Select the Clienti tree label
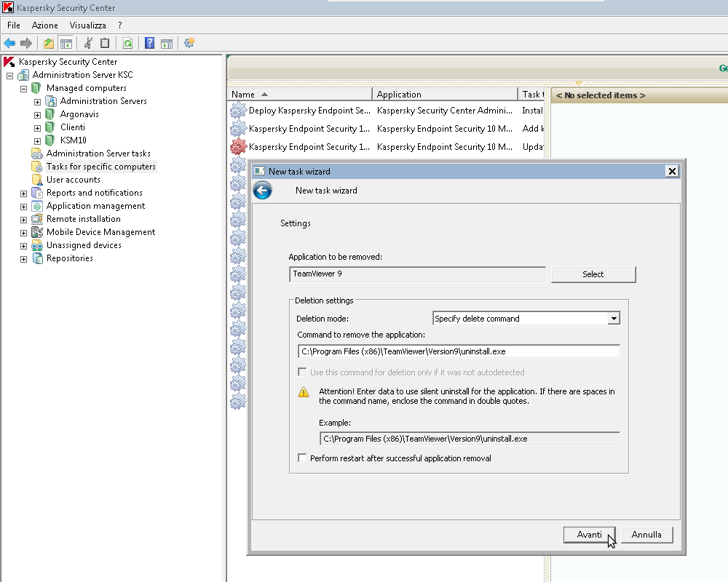728x582 pixels. (72, 127)
